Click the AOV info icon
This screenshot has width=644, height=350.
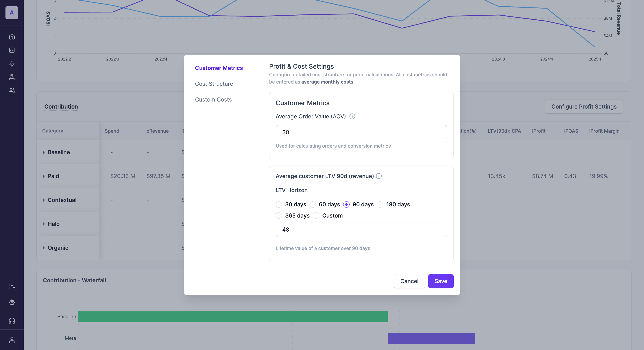tap(352, 116)
